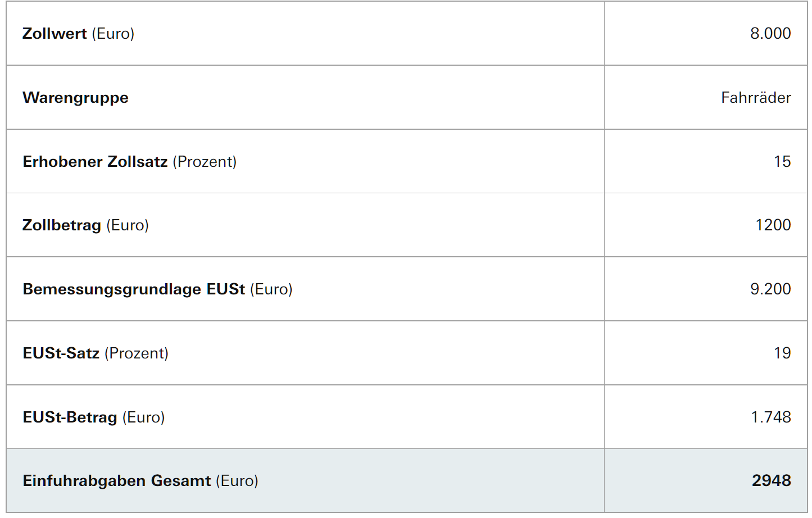The height and width of the screenshot is (518, 812).
Task: Select the Fahrräder value cell
Action: click(755, 98)
